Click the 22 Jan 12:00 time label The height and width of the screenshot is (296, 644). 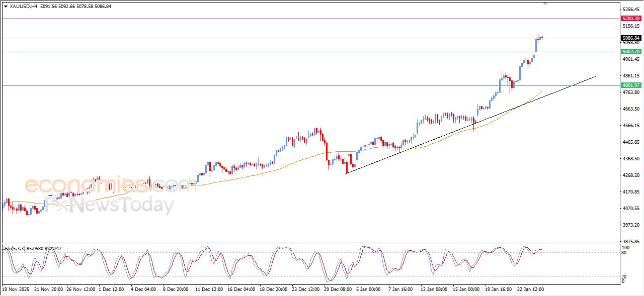coord(530,289)
